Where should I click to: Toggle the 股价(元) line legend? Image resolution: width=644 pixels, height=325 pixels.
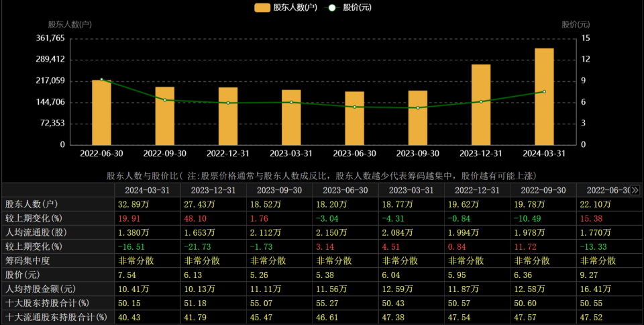[x=348, y=7]
